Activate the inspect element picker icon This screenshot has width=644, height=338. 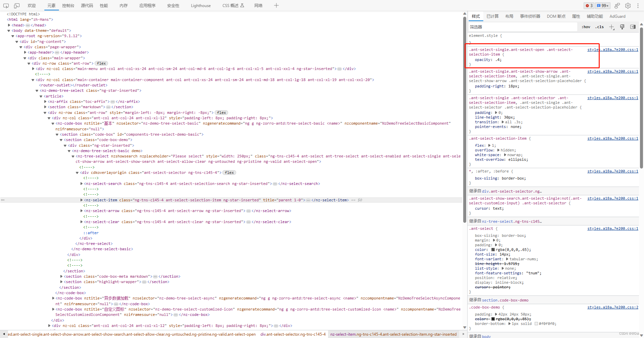[x=6, y=6]
